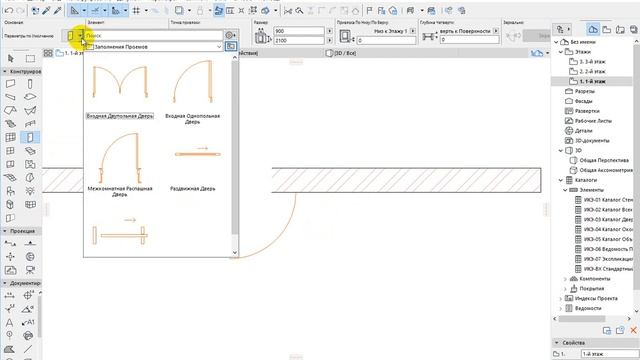640x360 pixels.
Task: Collapse the Проекция toolbox section
Action: coord(4,231)
